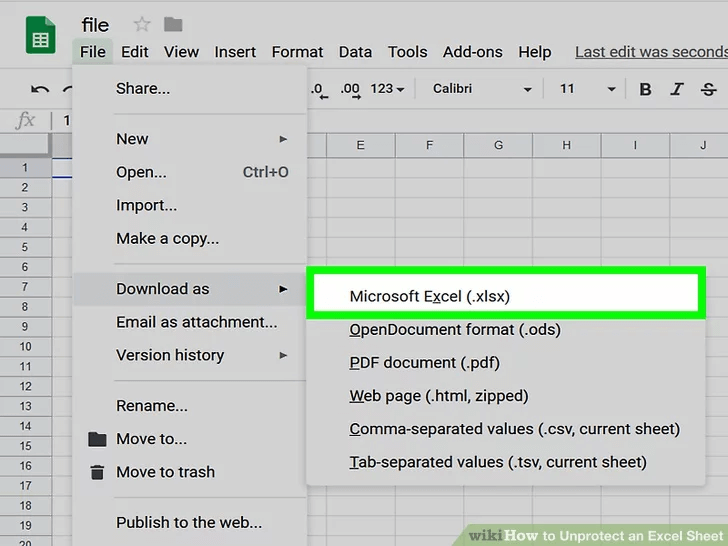Expand the Download as submenu
This screenshot has width=728, height=546.
(x=190, y=289)
